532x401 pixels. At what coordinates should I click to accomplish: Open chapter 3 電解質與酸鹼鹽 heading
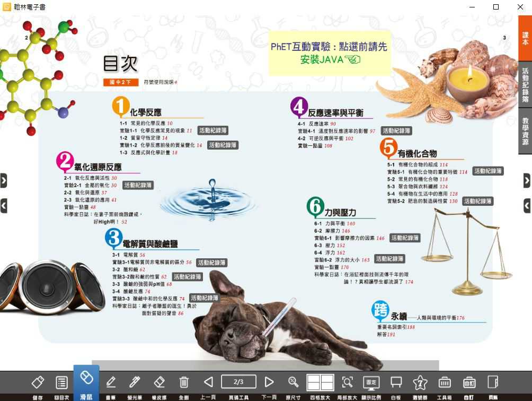[x=150, y=244]
